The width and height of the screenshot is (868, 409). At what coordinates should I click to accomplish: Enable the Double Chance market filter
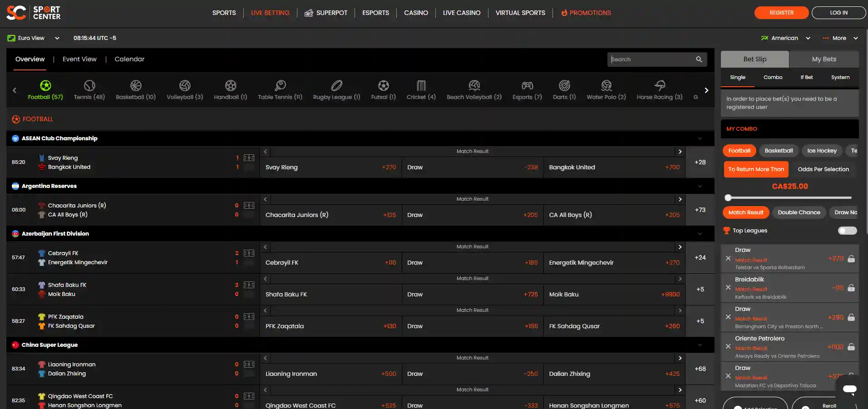[x=799, y=212]
